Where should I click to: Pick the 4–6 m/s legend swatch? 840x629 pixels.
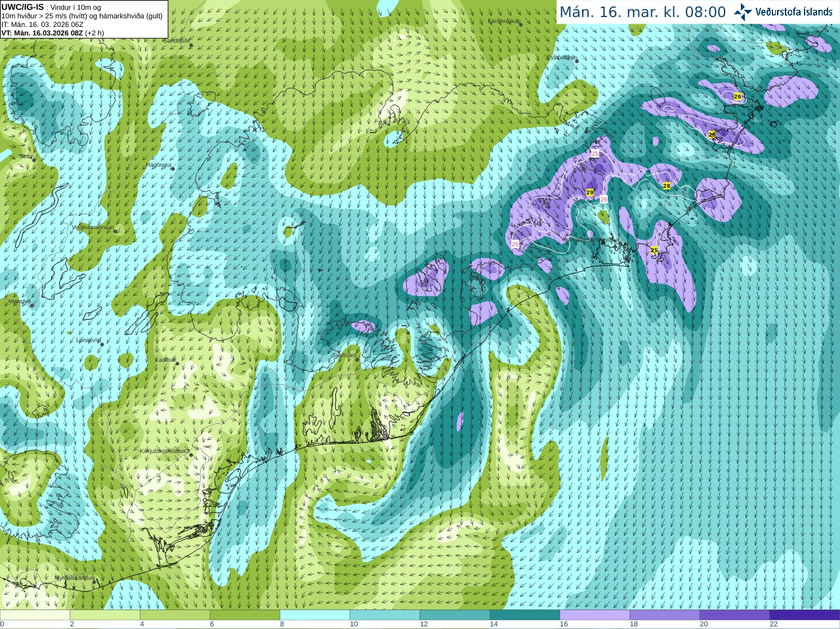pyautogui.click(x=175, y=615)
